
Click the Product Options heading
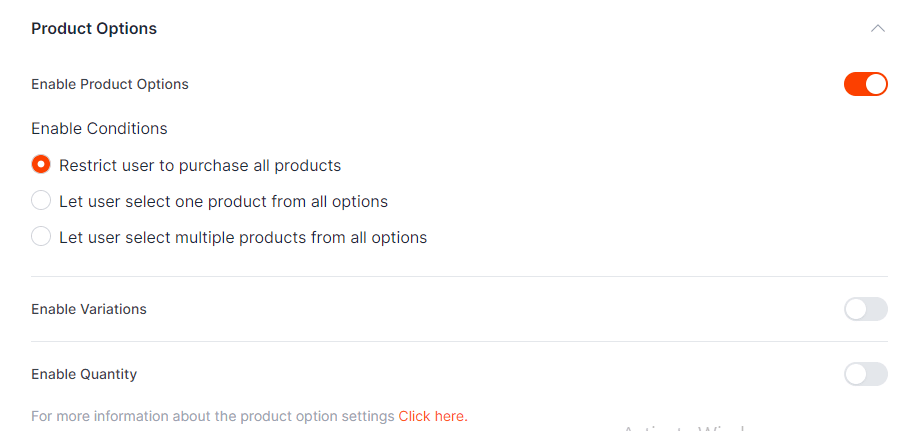click(94, 29)
